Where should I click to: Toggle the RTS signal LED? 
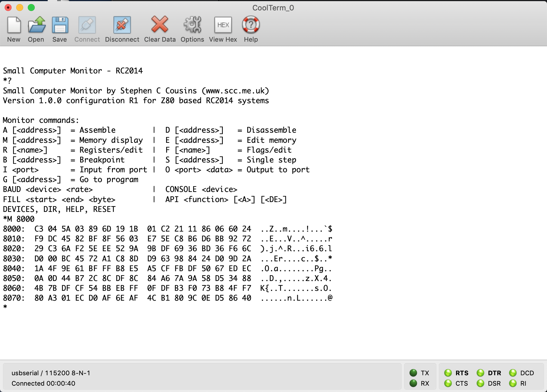[x=448, y=373]
